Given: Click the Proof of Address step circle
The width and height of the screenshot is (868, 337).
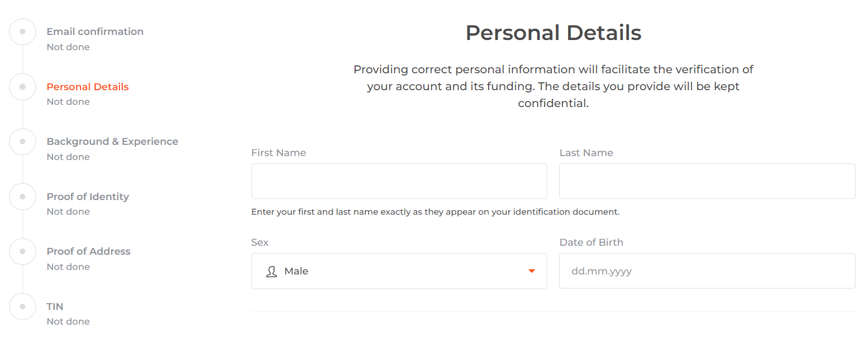Looking at the screenshot, I should pos(23,251).
